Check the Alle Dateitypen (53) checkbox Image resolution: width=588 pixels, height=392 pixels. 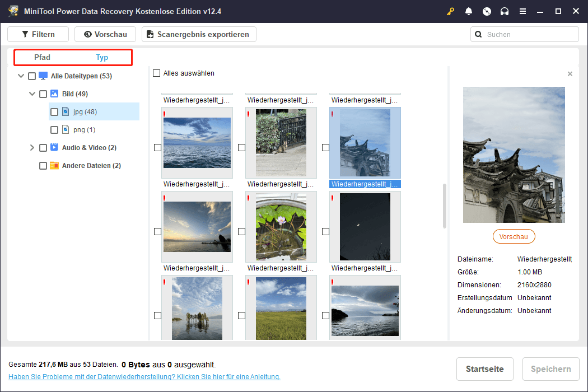tap(32, 76)
